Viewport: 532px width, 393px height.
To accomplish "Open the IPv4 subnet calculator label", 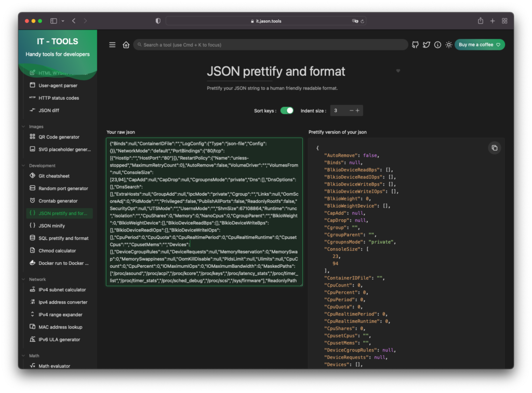I will point(62,290).
